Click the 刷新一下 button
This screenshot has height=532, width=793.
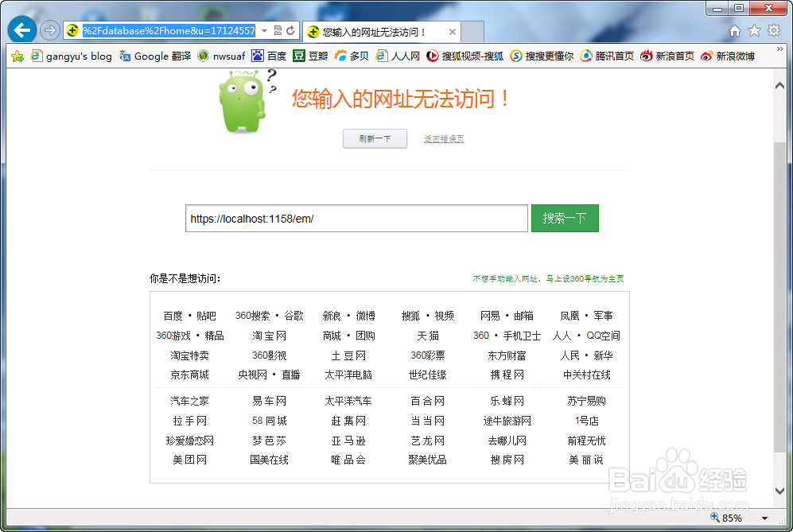[375, 138]
